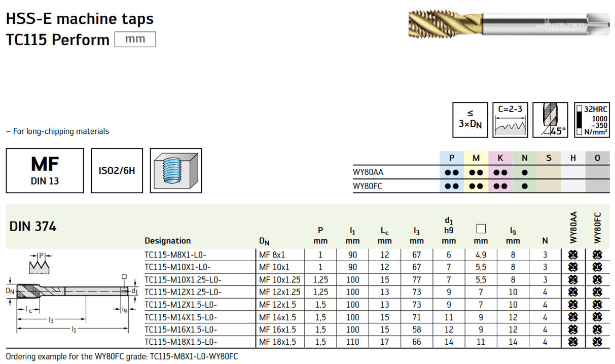Image resolution: width=615 pixels, height=364 pixels.
Task: Click the WY80FC availability icon for TC115-M10X1.25-L0-
Action: (x=597, y=280)
